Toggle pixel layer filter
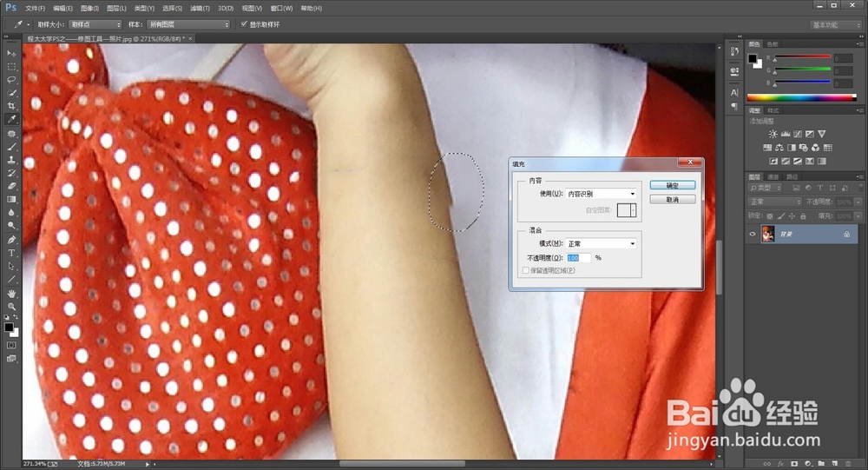Screen dimensions: 868x470 tap(797, 188)
